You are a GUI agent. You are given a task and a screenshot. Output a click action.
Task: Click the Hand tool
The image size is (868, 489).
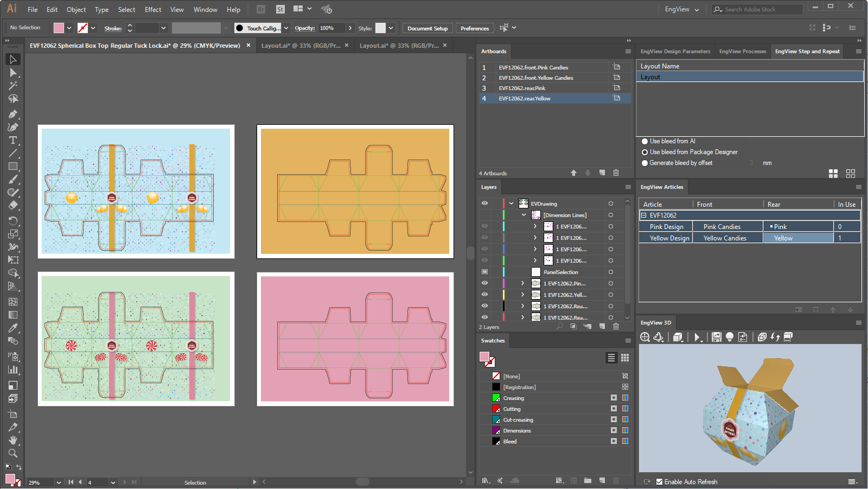pos(13,440)
